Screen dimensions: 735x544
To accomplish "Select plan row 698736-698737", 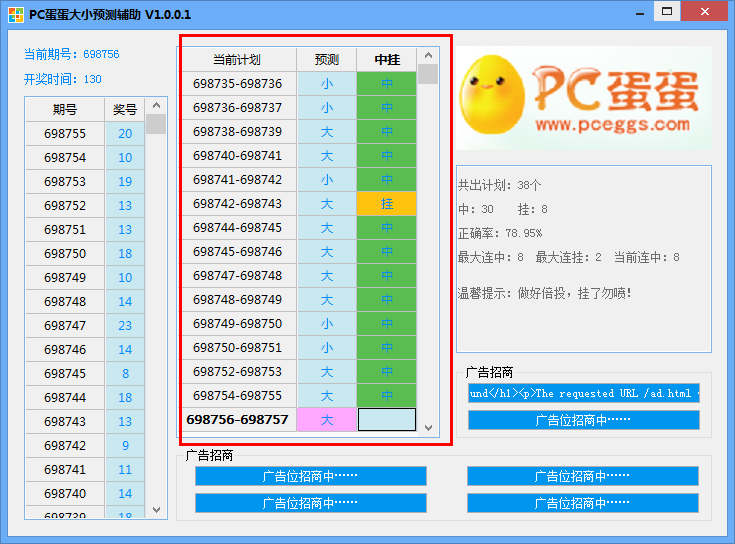I will click(x=299, y=108).
